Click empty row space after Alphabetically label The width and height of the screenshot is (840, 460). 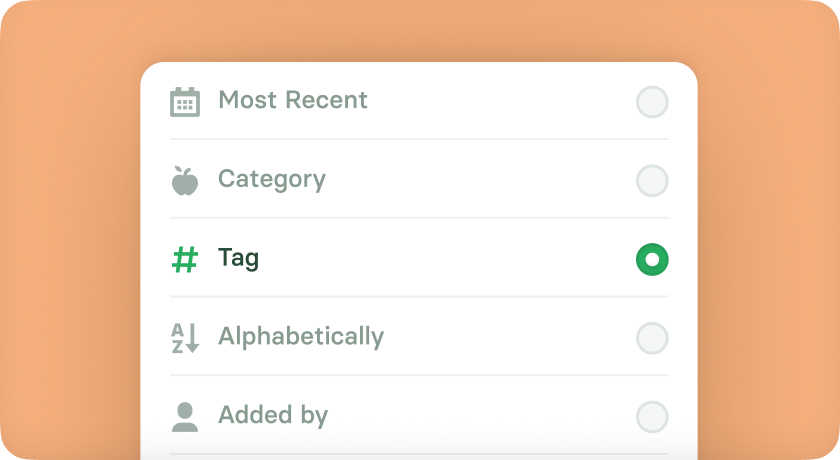pos(509,338)
